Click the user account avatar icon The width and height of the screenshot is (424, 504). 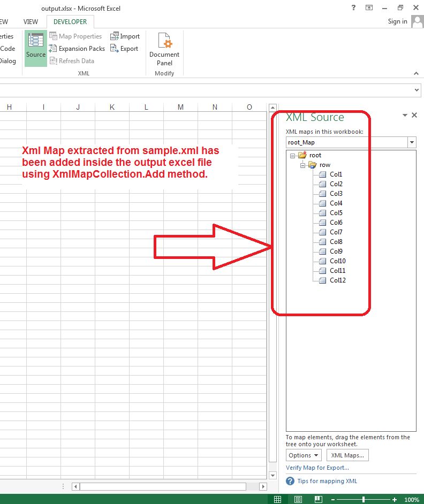coord(418,22)
